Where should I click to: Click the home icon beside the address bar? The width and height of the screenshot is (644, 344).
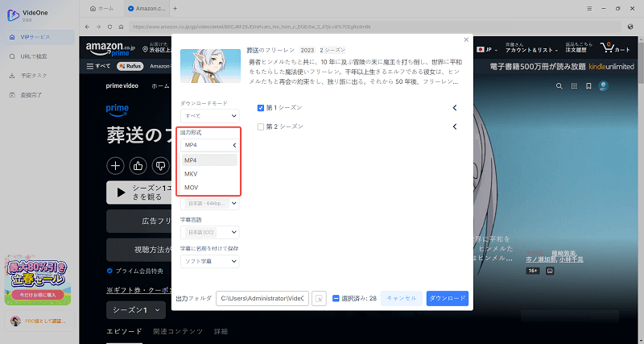(122, 27)
